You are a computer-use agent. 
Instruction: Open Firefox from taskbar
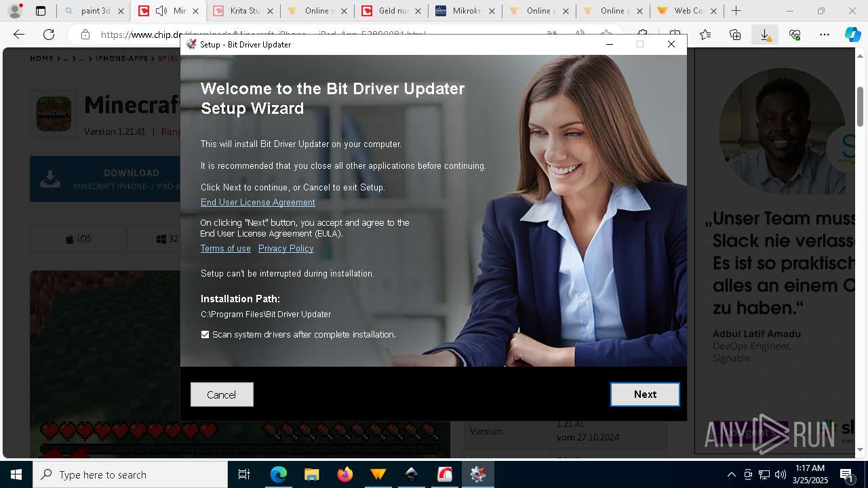344,474
